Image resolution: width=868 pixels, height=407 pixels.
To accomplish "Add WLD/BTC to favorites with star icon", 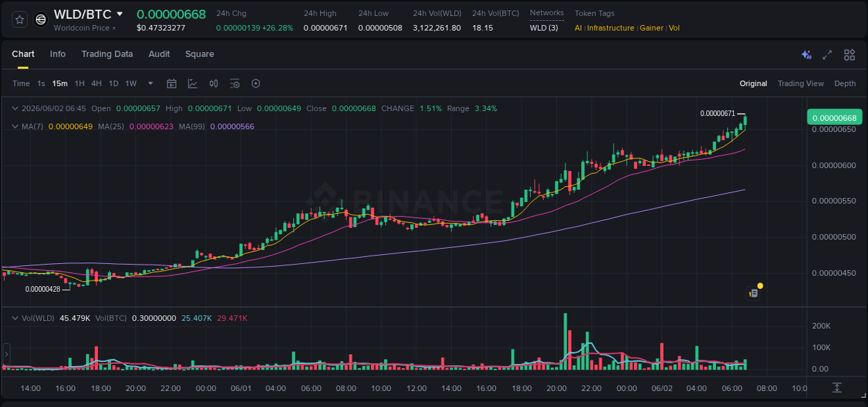I will point(19,19).
